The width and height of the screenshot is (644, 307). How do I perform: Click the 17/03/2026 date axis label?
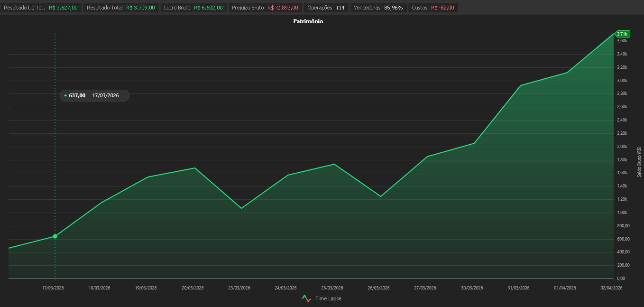pyautogui.click(x=53, y=288)
